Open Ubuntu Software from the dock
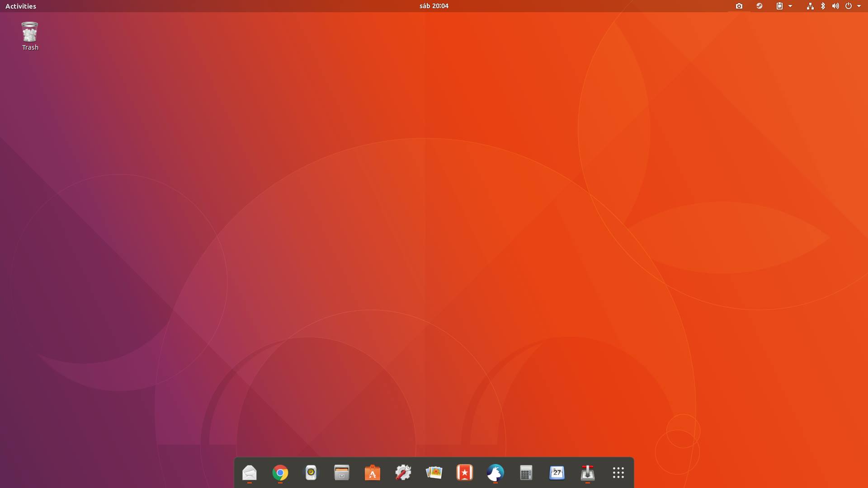Image resolution: width=868 pixels, height=488 pixels. click(373, 473)
